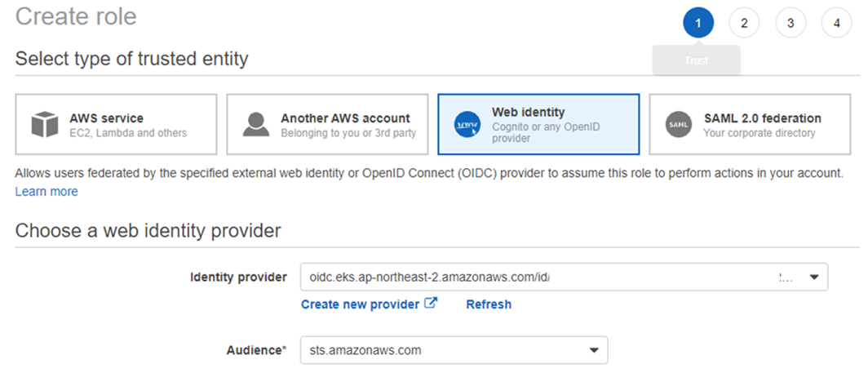Jump to wizard step 3
Screen dimensions: 868x373
click(x=790, y=23)
